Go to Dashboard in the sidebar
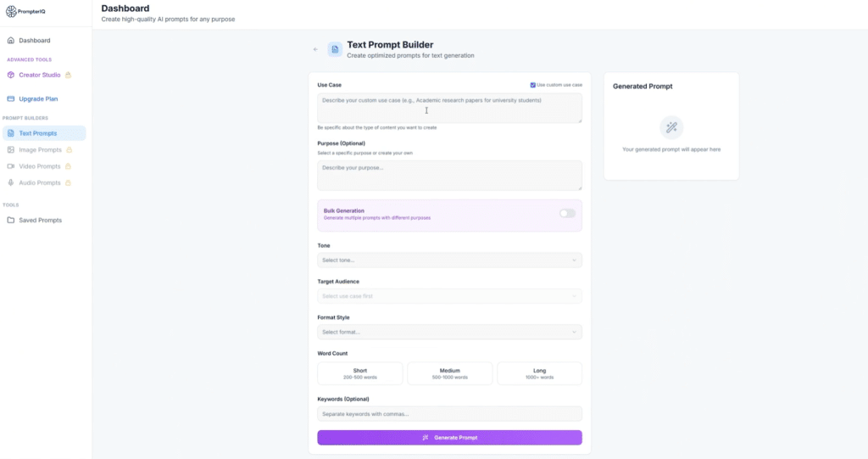 tap(34, 41)
